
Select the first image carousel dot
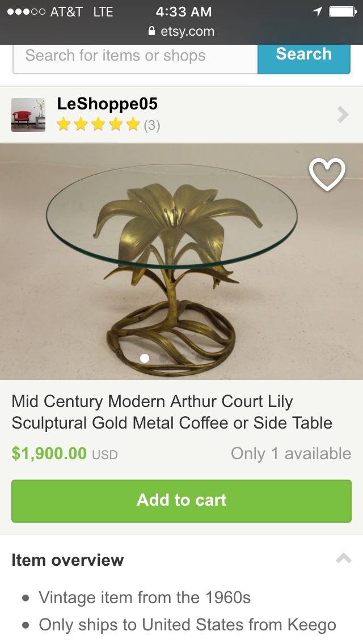[144, 358]
